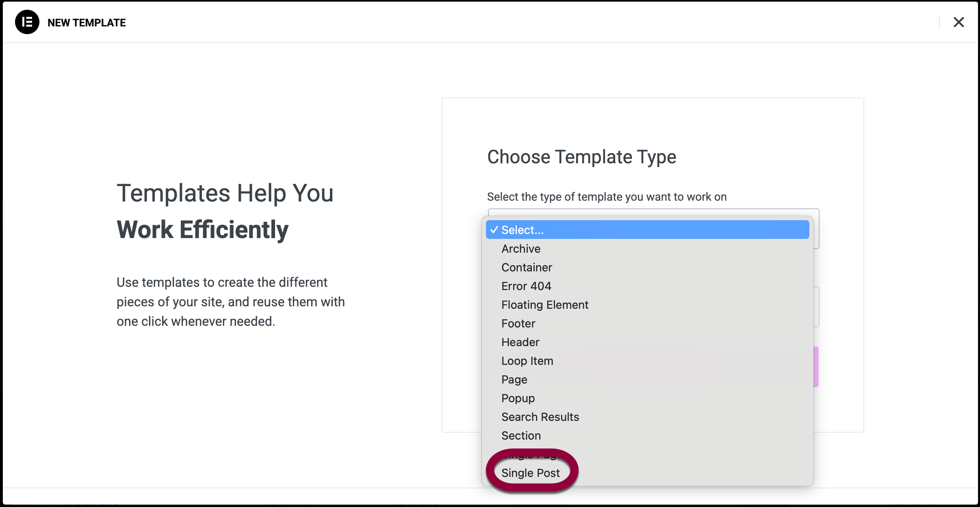Select Page template type
980x507 pixels.
point(514,379)
